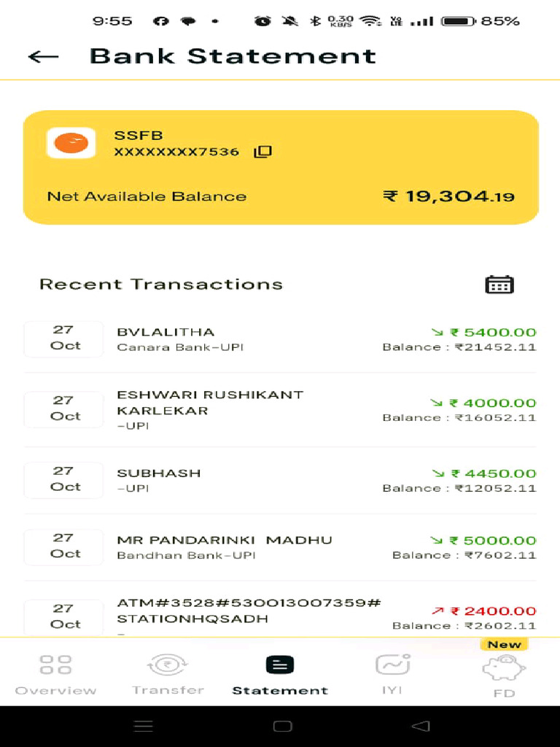Tap the Net Available Balance amount
This screenshot has width=560, height=747.
pyautogui.click(x=448, y=196)
